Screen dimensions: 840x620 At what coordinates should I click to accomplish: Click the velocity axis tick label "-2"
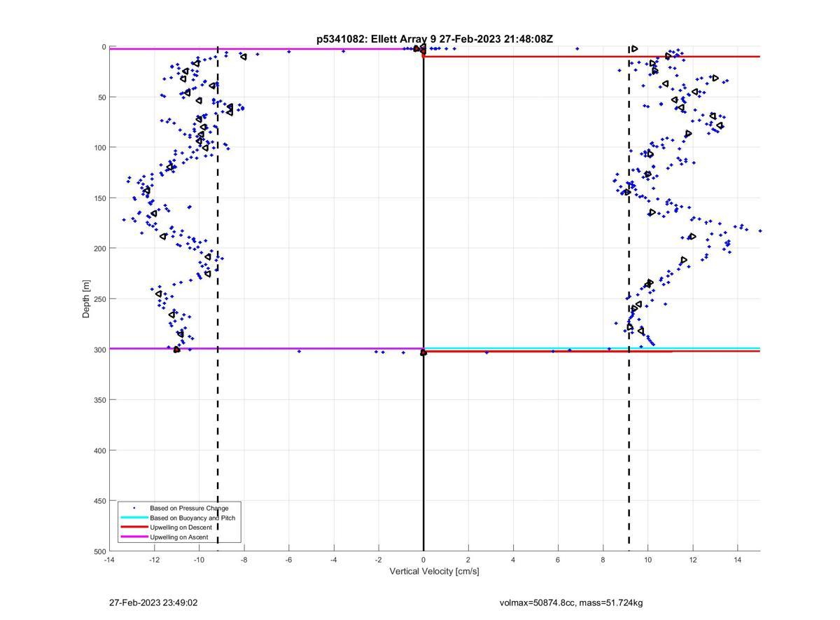click(x=378, y=560)
